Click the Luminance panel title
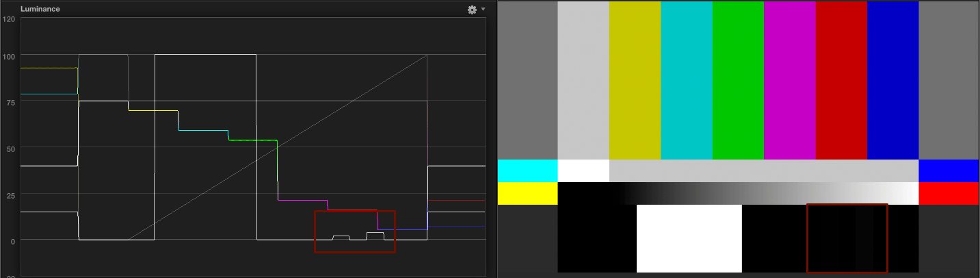980x278 pixels. pyautogui.click(x=40, y=10)
